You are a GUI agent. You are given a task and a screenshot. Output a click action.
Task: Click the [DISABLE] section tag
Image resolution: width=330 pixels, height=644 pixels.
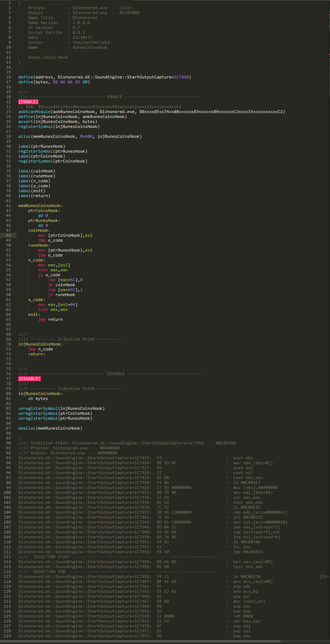click(x=30, y=379)
